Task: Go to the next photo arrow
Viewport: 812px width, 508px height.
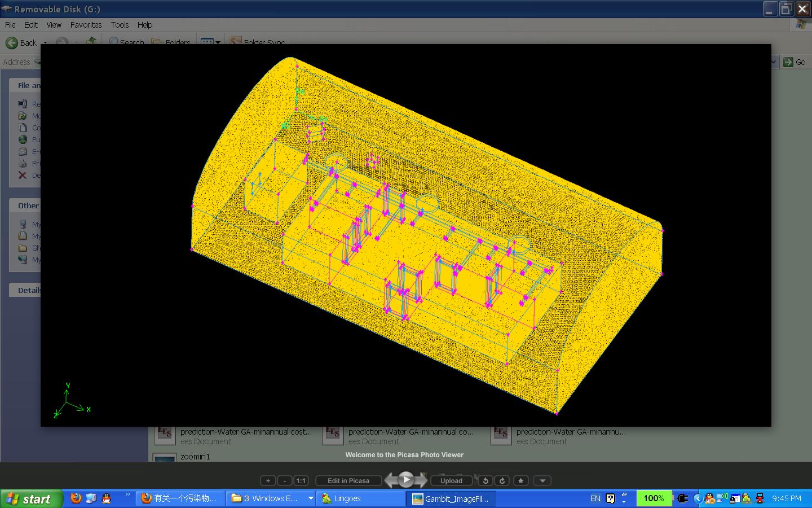Action: (422, 481)
